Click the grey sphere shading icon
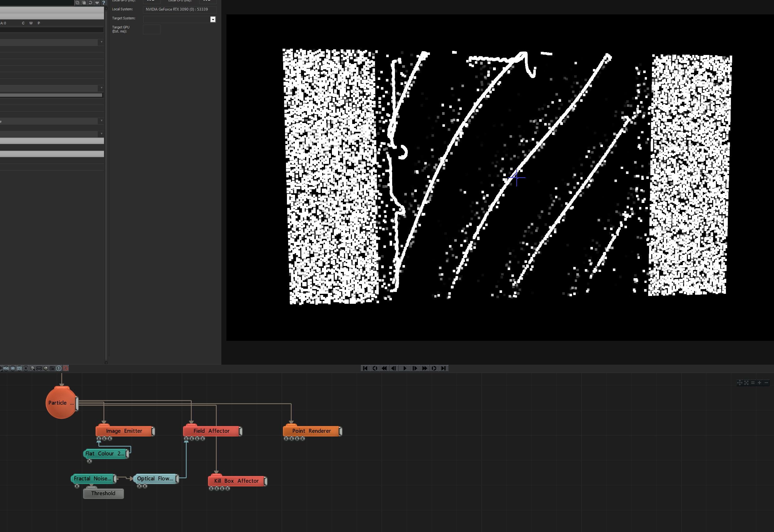Viewport: 774px width, 532px height. pyautogui.click(x=46, y=368)
